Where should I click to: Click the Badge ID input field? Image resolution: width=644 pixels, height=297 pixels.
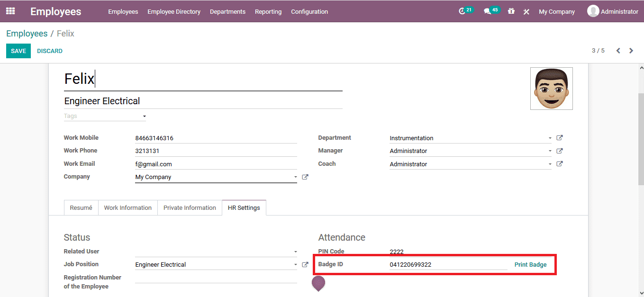pos(448,265)
